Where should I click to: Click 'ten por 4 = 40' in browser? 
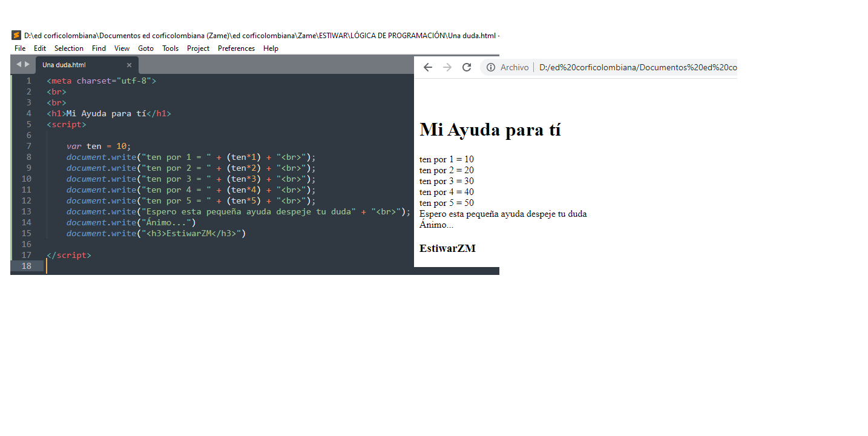[447, 192]
